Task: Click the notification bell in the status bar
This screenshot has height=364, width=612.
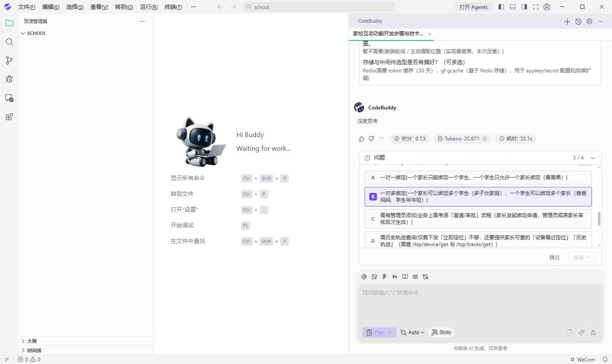Action: [x=605, y=359]
